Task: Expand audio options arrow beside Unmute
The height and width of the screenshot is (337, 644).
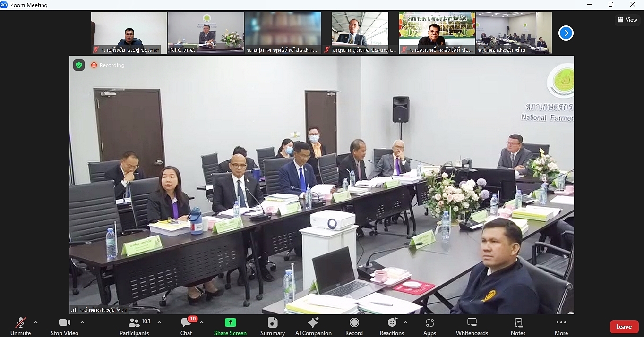Action: (36, 322)
